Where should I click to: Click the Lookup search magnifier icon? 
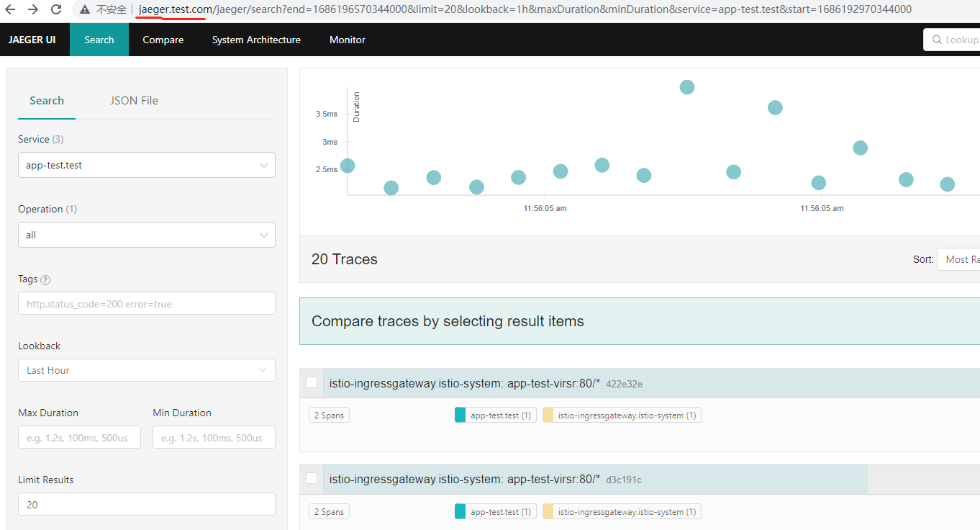click(937, 40)
